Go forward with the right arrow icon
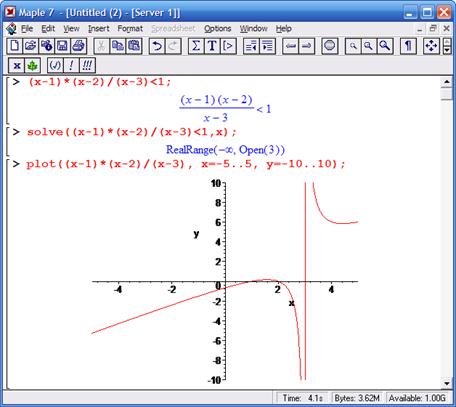 pos(307,46)
